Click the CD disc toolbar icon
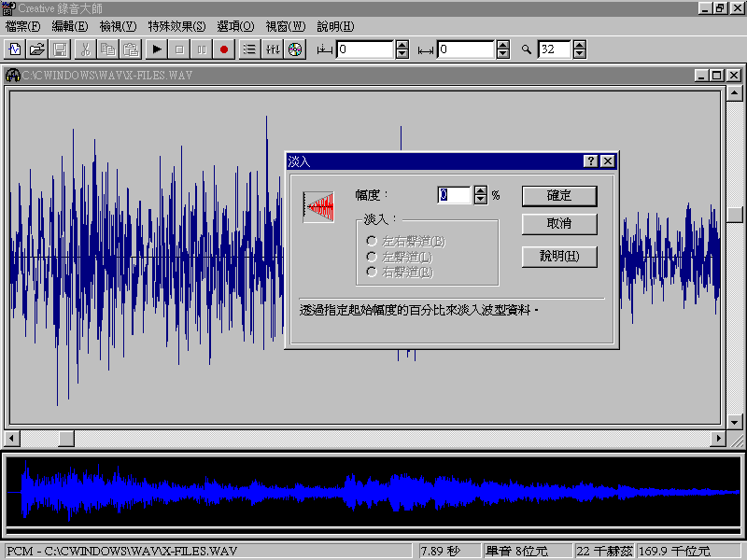Viewport: 747px width, 560px height. click(x=295, y=49)
